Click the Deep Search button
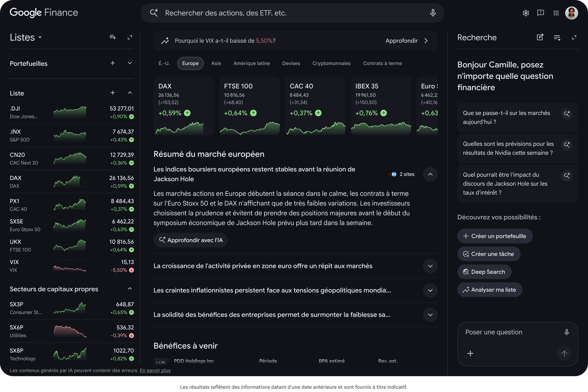 click(x=484, y=272)
